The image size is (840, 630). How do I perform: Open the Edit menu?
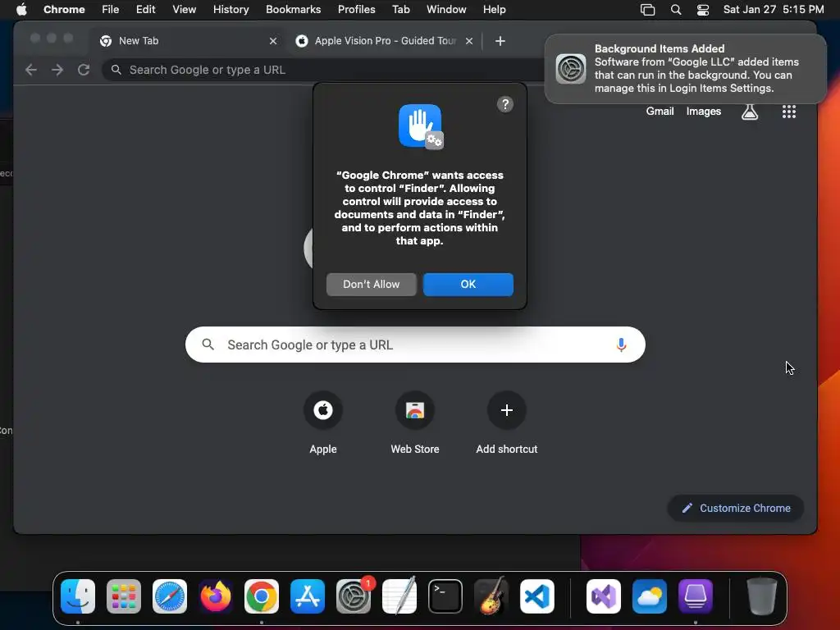click(145, 9)
